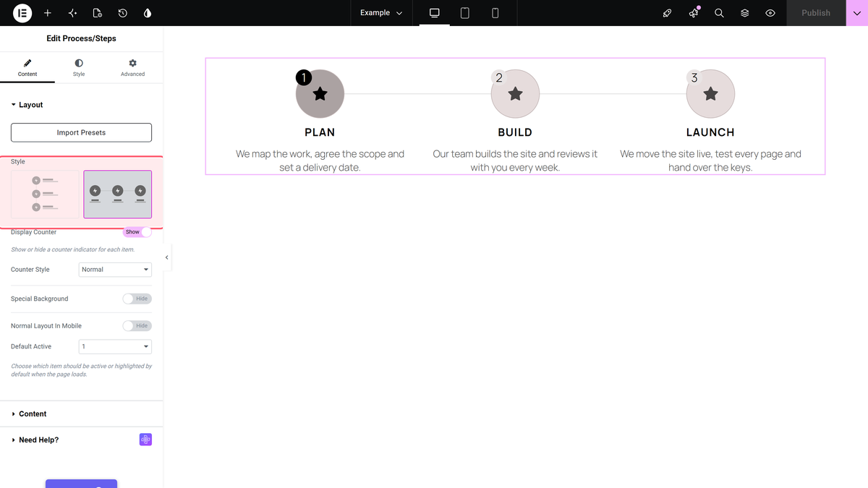Open the Publish options arrow

[x=856, y=13]
